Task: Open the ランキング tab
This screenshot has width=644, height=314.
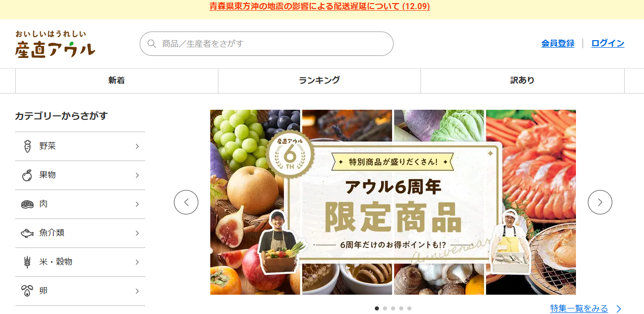Action: [x=319, y=81]
